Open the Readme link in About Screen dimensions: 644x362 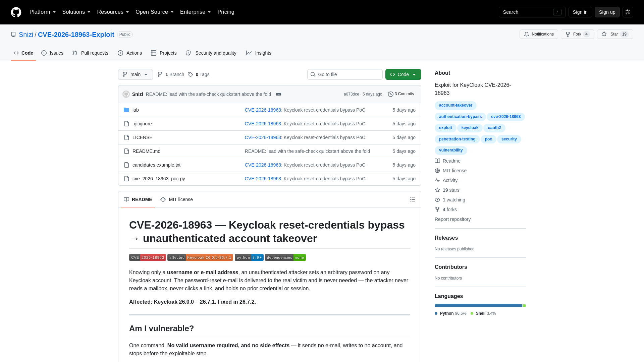tap(447, 161)
